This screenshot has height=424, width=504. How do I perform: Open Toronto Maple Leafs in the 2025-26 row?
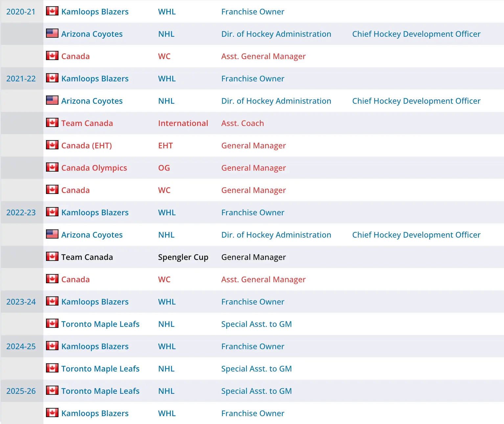[100, 391]
